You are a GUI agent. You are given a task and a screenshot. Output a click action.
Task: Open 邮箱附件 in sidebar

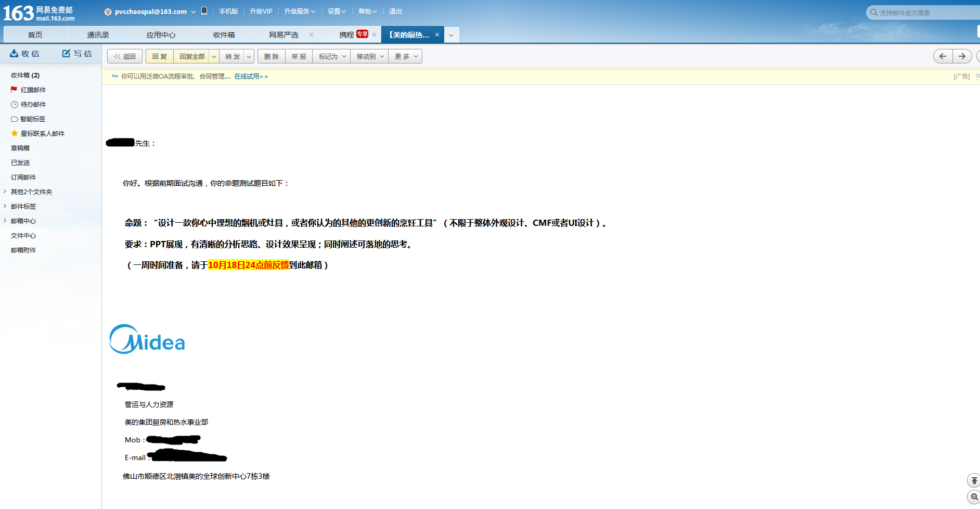(x=23, y=250)
